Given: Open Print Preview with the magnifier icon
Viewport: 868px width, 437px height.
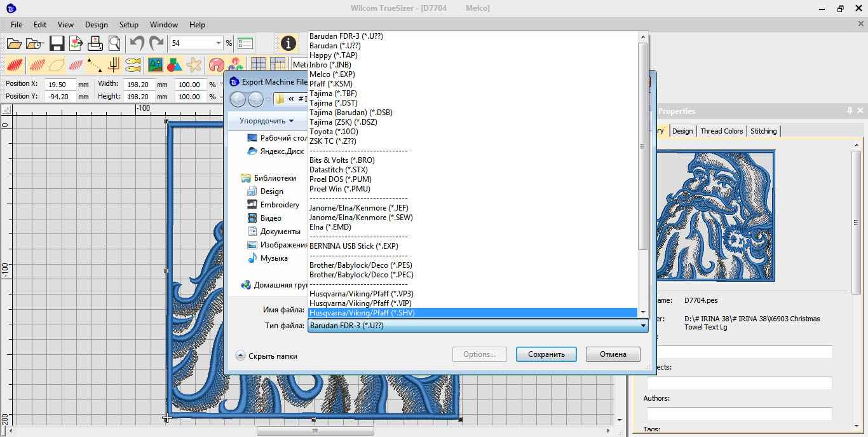Looking at the screenshot, I should 114,43.
